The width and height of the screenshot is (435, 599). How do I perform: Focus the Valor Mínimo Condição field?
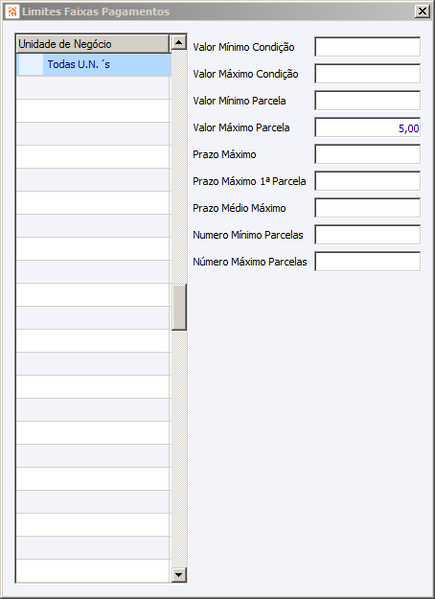pyautogui.click(x=367, y=47)
